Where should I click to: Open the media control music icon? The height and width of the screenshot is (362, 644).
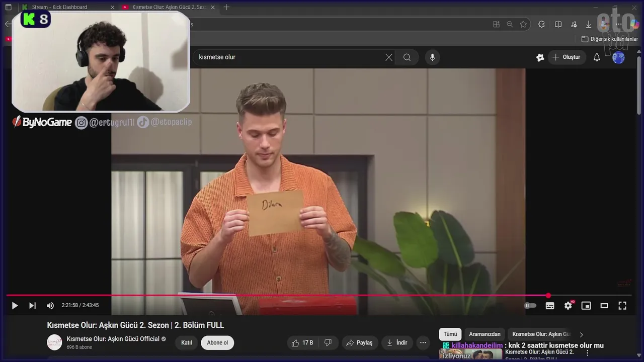click(574, 24)
